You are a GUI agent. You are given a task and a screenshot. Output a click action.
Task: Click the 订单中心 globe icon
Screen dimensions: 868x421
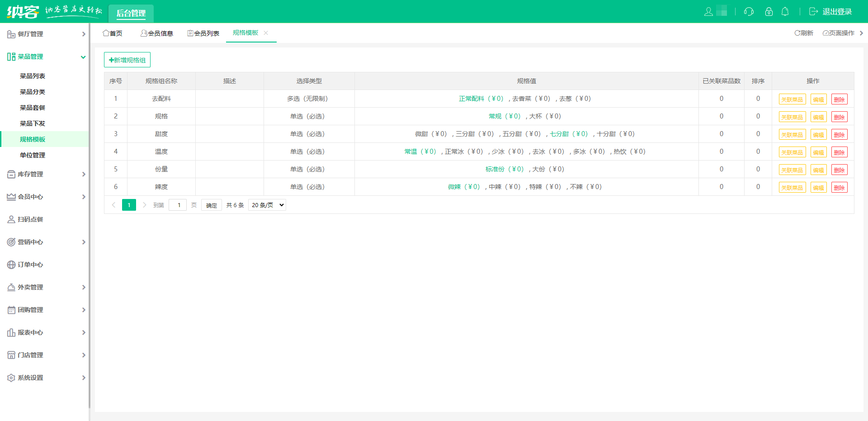pos(11,265)
